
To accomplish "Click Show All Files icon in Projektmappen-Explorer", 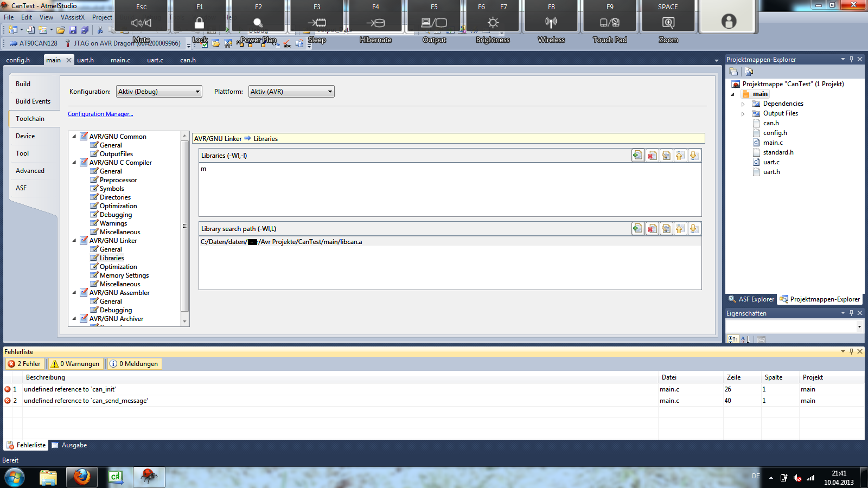I will click(x=749, y=72).
